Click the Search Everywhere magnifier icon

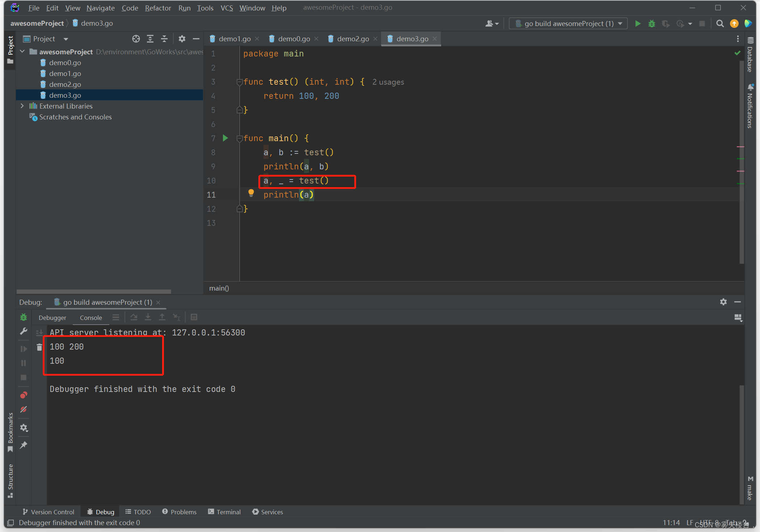720,24
